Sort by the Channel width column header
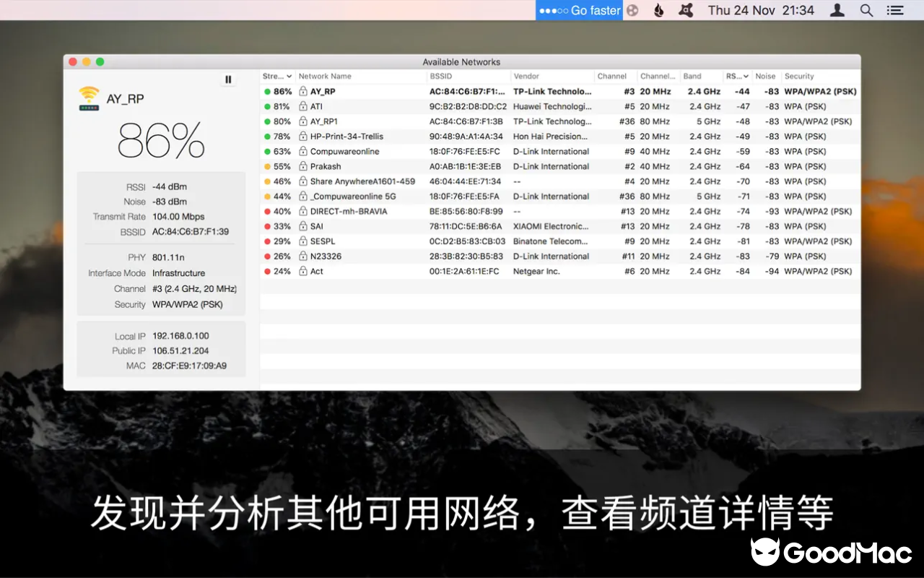This screenshot has width=924, height=578. click(x=658, y=76)
